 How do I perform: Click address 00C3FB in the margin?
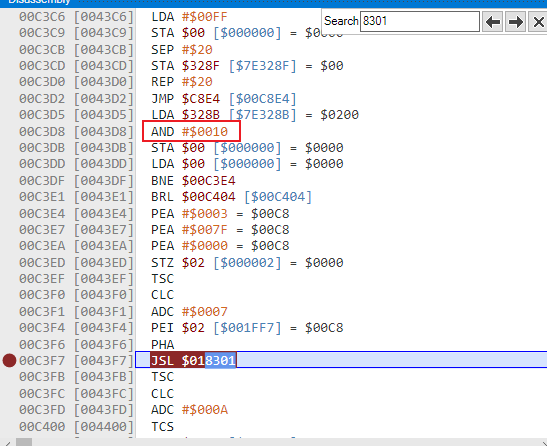coord(42,377)
